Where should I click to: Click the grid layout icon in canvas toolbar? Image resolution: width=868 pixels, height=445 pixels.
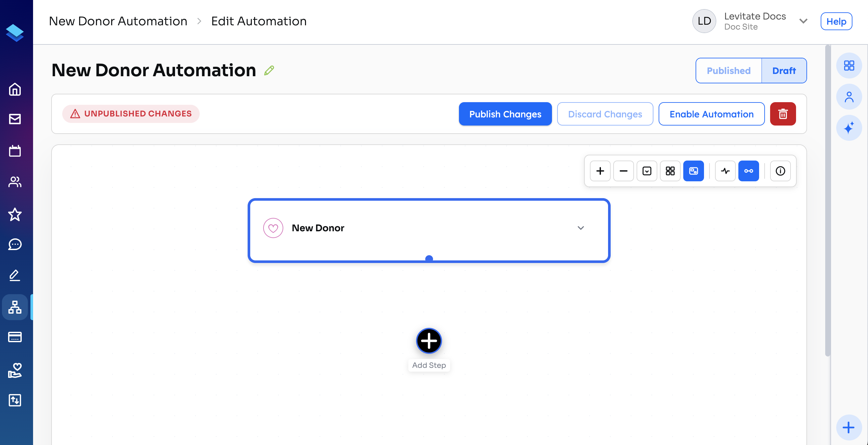tap(670, 171)
